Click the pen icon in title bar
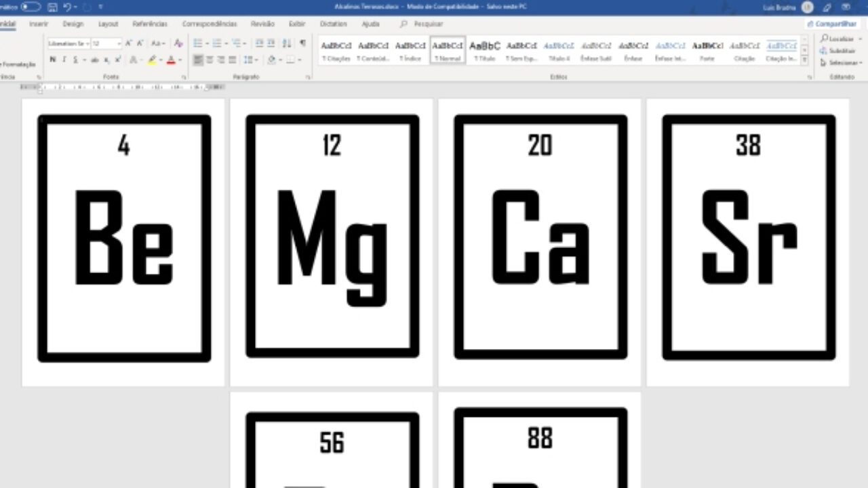 827,7
